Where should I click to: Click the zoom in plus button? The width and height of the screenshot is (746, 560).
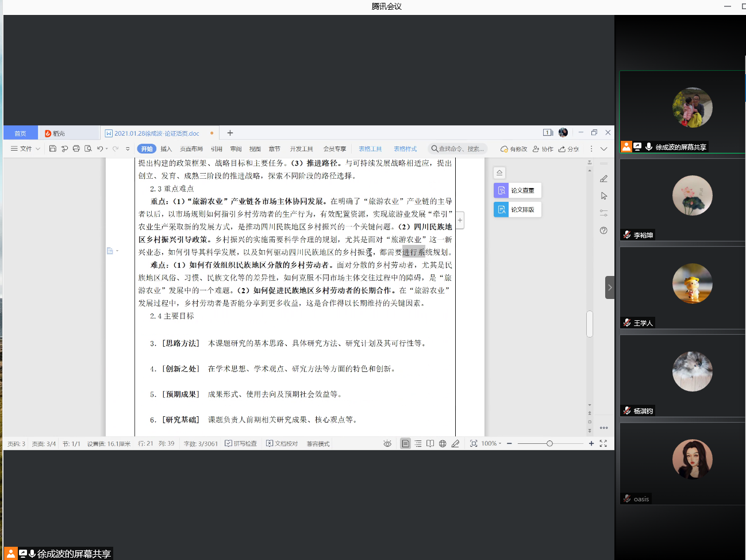coord(591,444)
